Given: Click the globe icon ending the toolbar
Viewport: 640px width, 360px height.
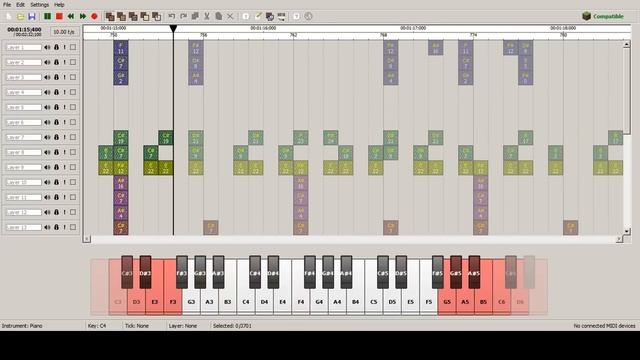Looking at the screenshot, I should click(308, 16).
